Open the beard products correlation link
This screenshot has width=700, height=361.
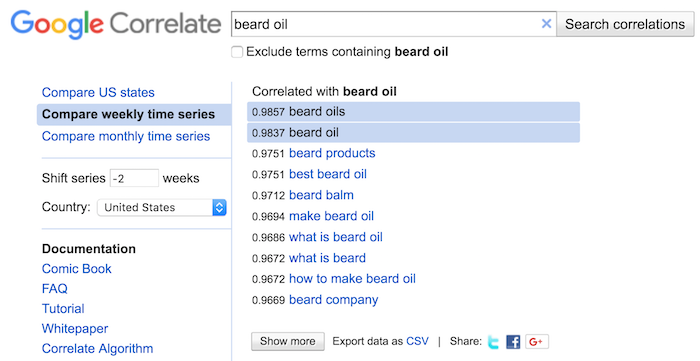tap(332, 153)
